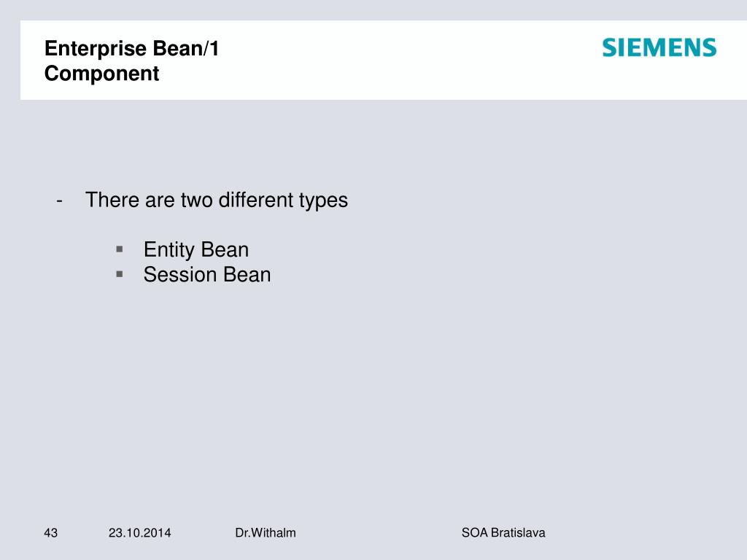Click the square bullet beside Entity Bean

(x=120, y=249)
